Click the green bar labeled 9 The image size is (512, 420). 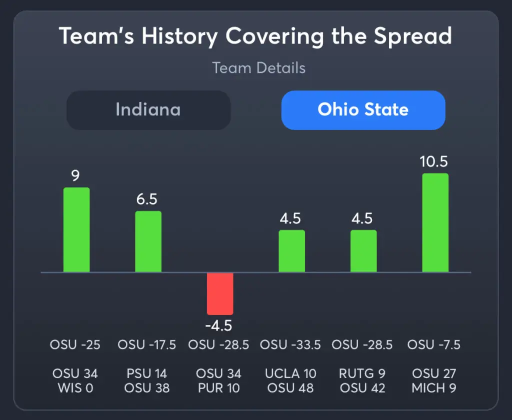[x=76, y=230]
